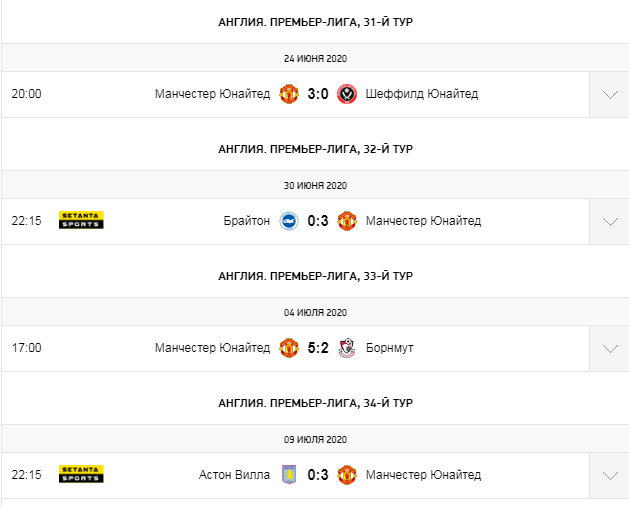Click Setanta Sports logo in the Aston Villa row
The image size is (629, 507).
(x=82, y=475)
